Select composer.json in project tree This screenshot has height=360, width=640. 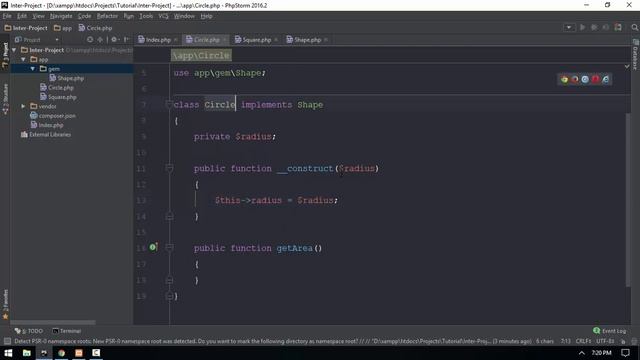53,116
